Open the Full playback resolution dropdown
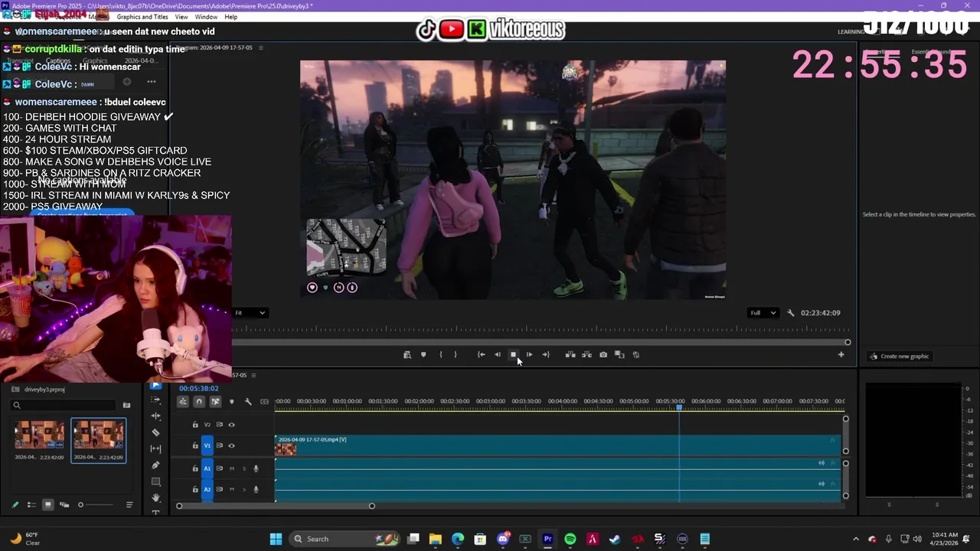 click(763, 312)
